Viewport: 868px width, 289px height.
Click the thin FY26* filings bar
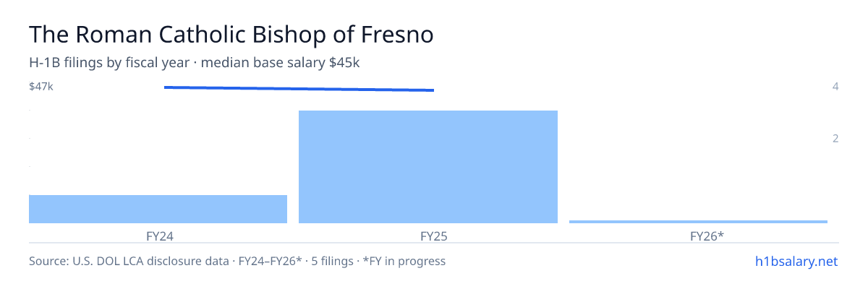pos(698,222)
